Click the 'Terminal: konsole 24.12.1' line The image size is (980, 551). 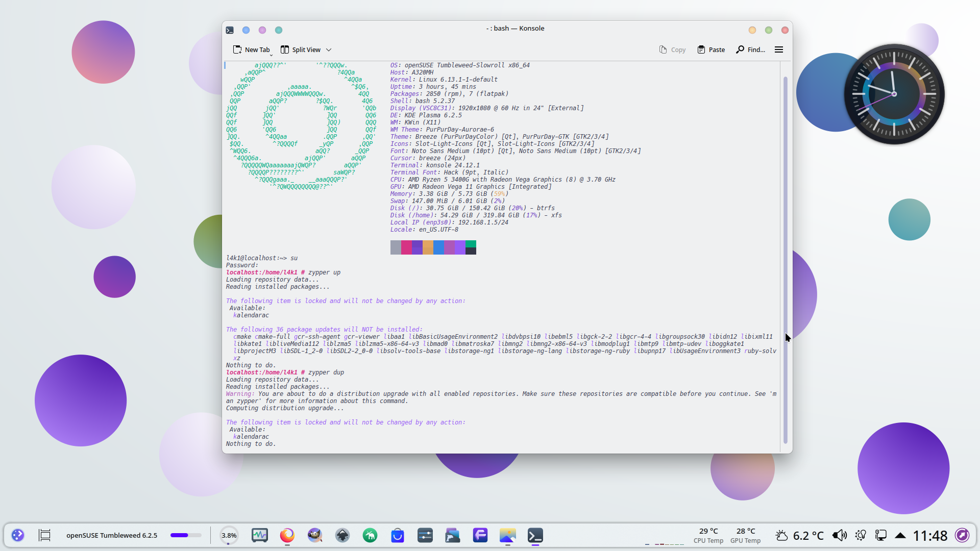pyautogui.click(x=435, y=165)
